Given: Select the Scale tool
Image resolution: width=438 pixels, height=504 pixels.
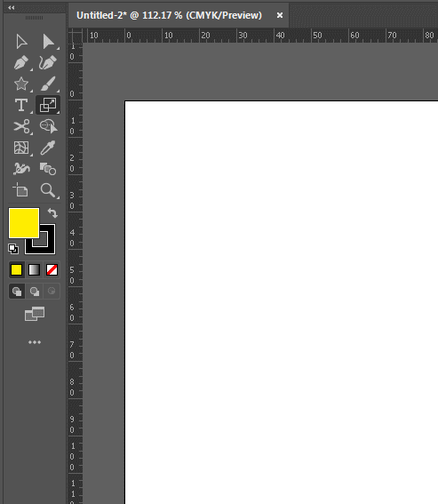Looking at the screenshot, I should tap(48, 105).
